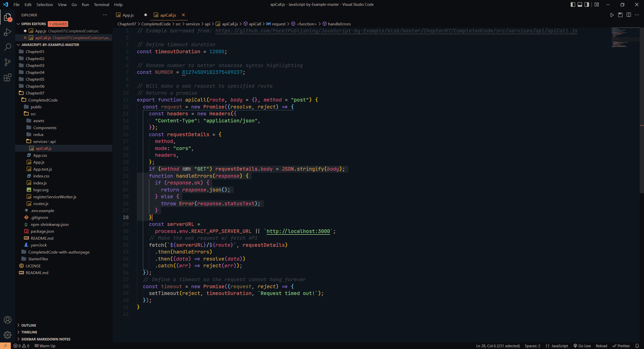This screenshot has width=644, height=349.
Task: Show errors and warnings count in status bar
Action: (21, 346)
